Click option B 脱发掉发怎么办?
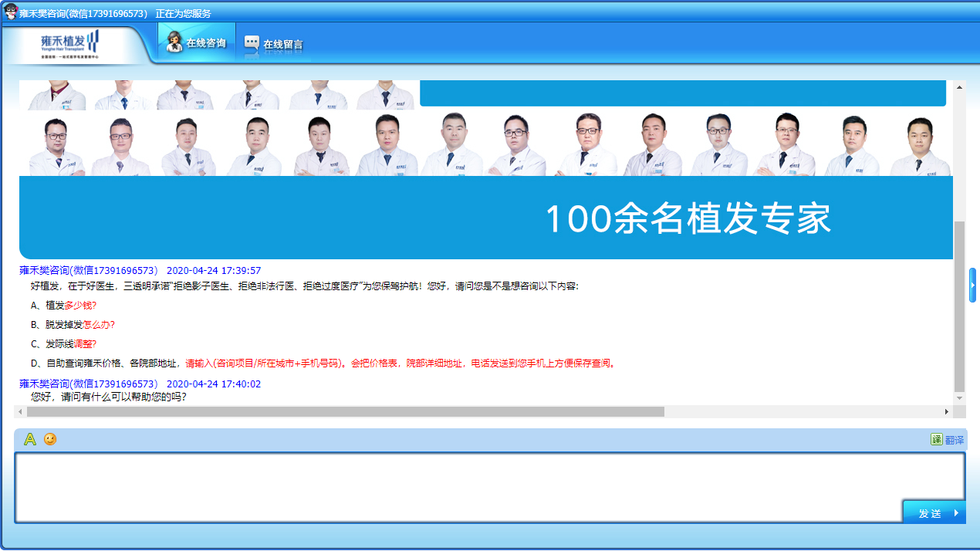Image resolution: width=980 pixels, height=551 pixels. click(73, 325)
